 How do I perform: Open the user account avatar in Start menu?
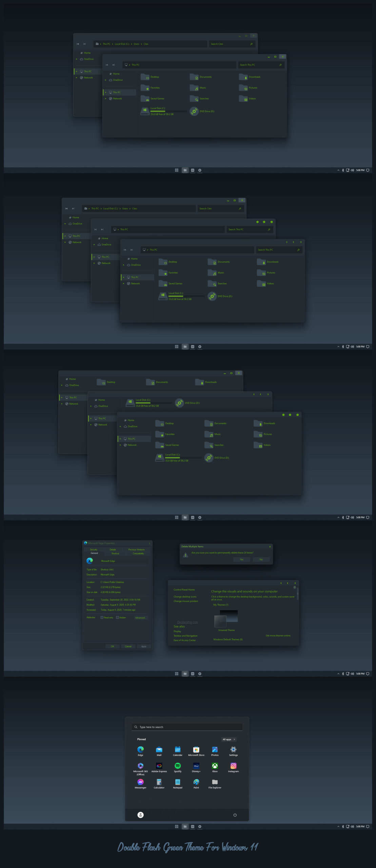point(140,815)
